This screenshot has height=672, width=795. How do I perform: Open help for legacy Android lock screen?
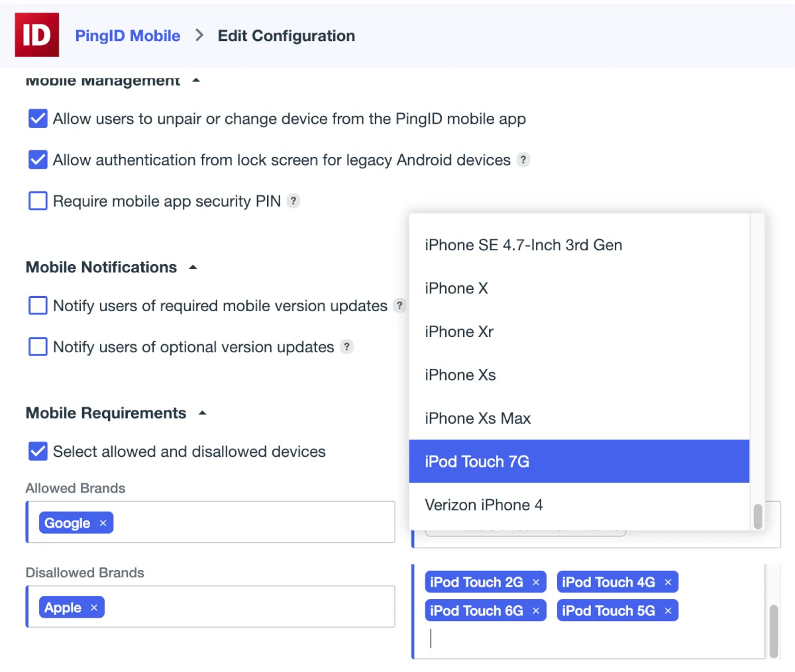tap(523, 160)
